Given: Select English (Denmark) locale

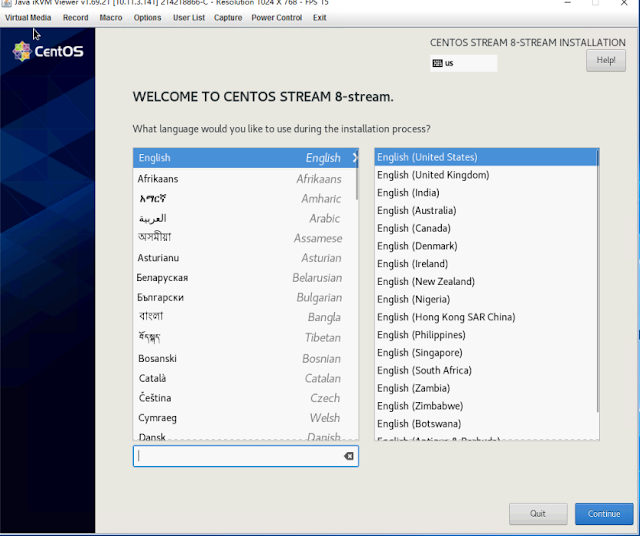Looking at the screenshot, I should [x=486, y=246].
